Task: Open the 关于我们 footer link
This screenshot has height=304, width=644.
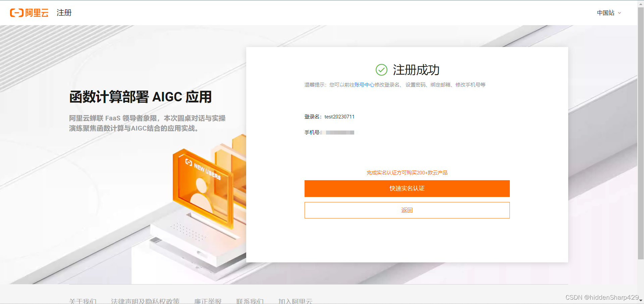Action: pyautogui.click(x=83, y=301)
